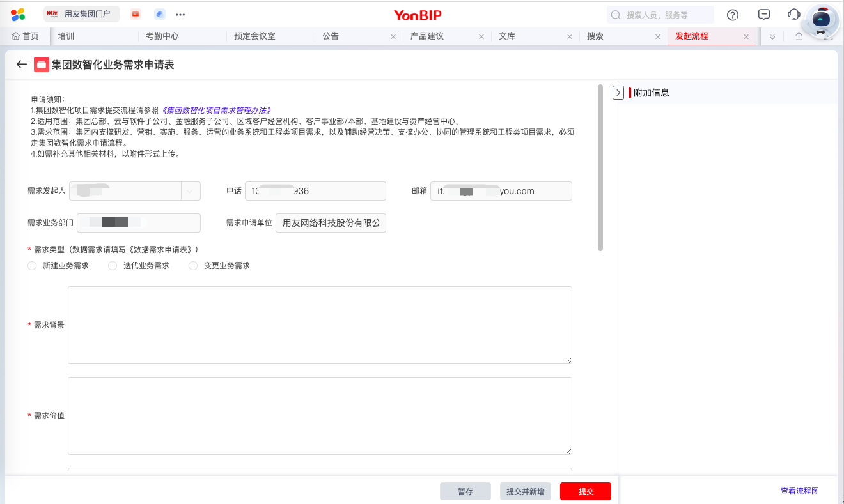Click the red mail shortcut icon
Screen dimensions: 844x504
[136, 14]
